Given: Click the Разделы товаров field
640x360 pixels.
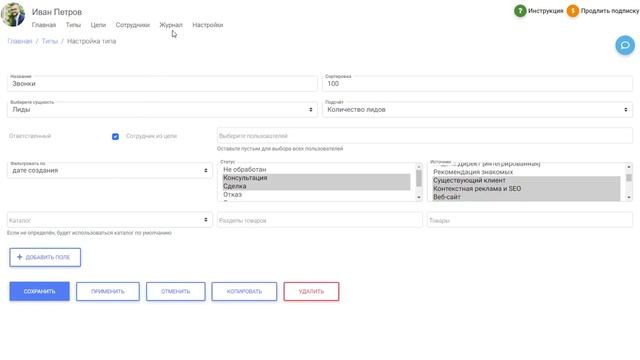Looking at the screenshot, I should (320, 220).
